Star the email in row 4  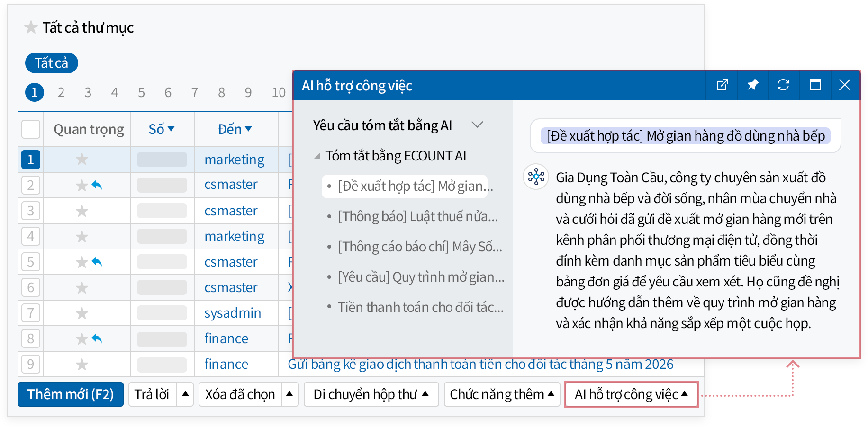(x=82, y=236)
